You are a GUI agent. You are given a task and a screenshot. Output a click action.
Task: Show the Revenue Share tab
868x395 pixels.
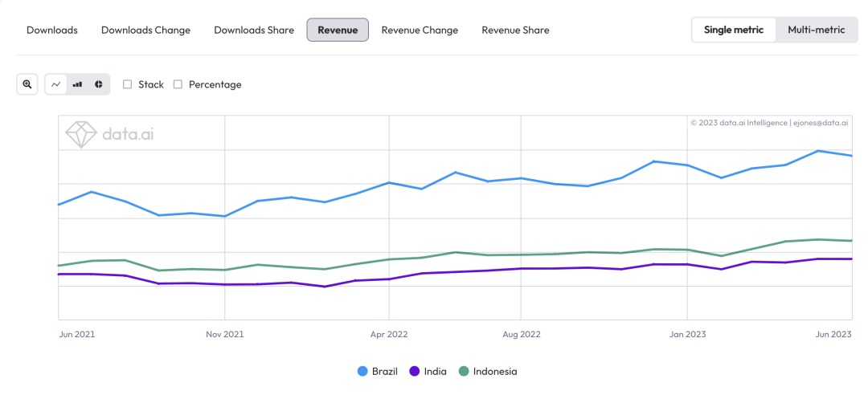515,30
